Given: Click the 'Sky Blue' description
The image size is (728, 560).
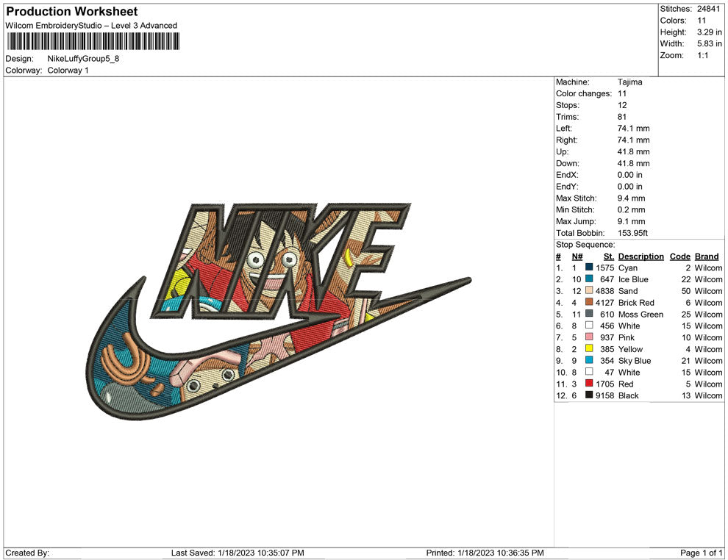Looking at the screenshot, I should [635, 361].
